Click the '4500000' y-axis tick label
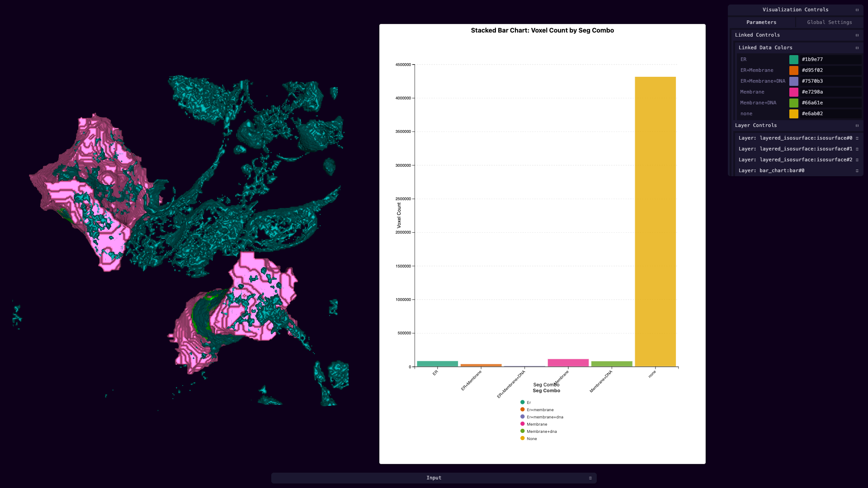The image size is (868, 488). tap(403, 65)
